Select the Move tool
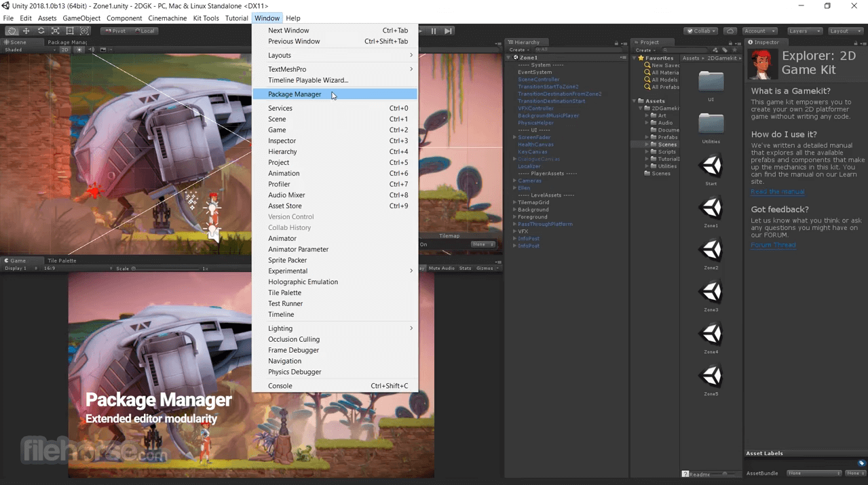 [26, 31]
